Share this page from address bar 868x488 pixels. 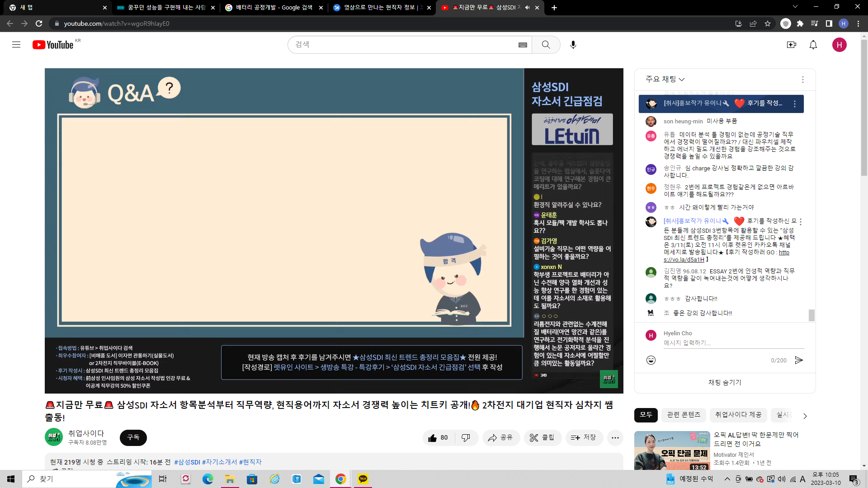click(753, 23)
